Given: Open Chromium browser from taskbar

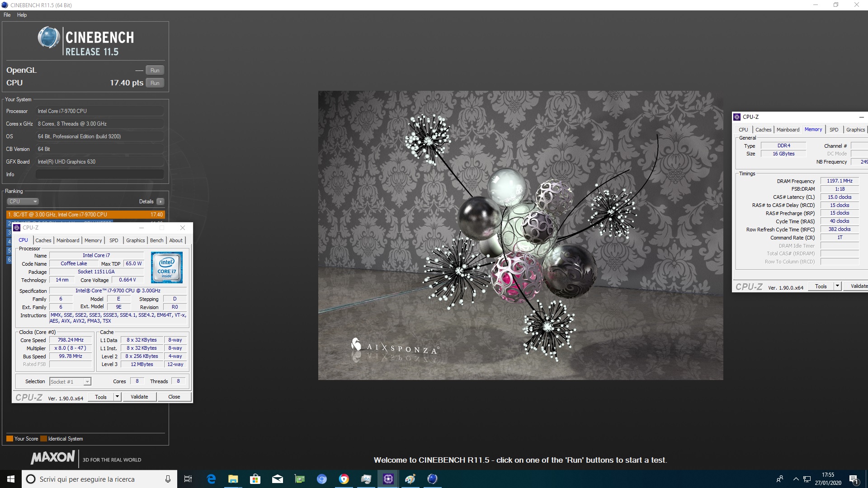Looking at the screenshot, I should coord(322,479).
